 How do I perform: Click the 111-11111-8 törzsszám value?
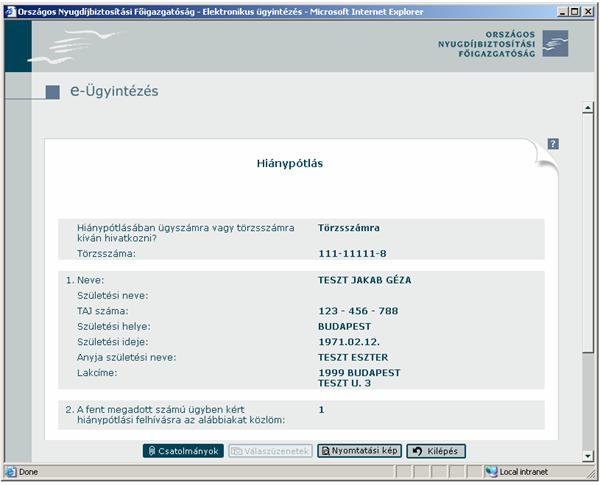pyautogui.click(x=352, y=253)
